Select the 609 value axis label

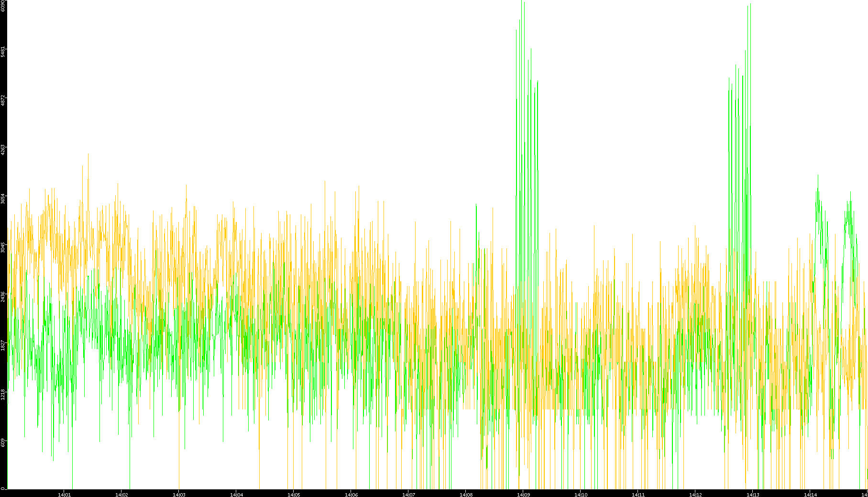pyautogui.click(x=3, y=443)
